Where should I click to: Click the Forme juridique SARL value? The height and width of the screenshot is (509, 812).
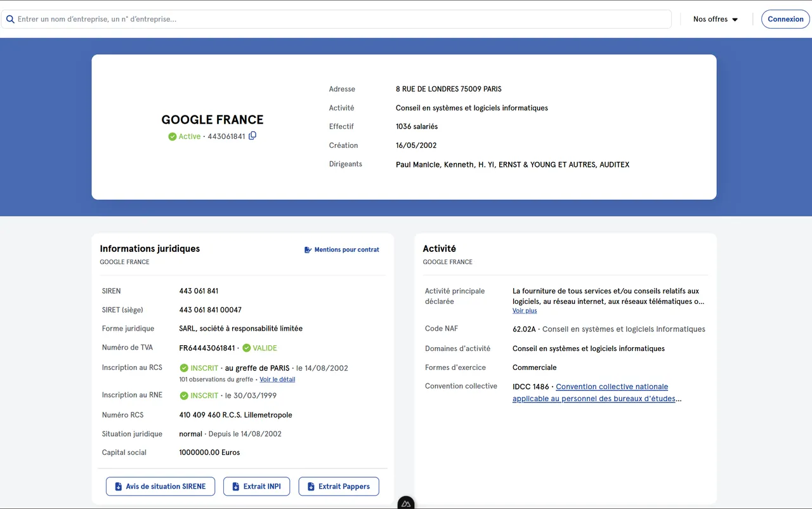point(241,329)
